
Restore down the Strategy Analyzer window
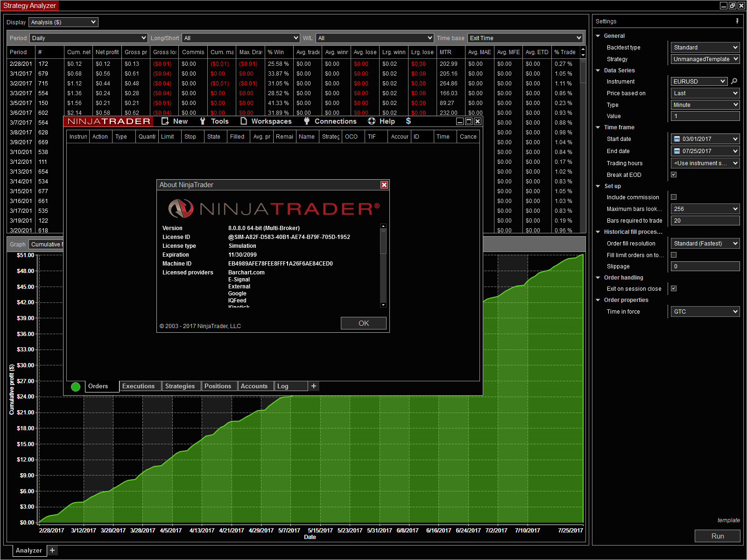[x=733, y=6]
